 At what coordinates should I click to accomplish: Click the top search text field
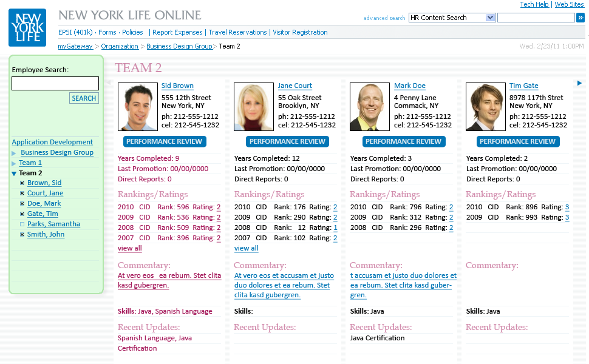(x=536, y=18)
